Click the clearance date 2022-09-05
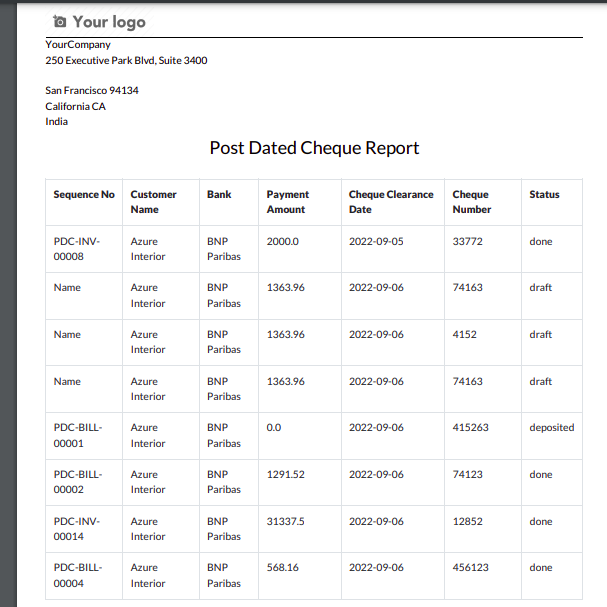The height and width of the screenshot is (607, 607). pos(376,242)
